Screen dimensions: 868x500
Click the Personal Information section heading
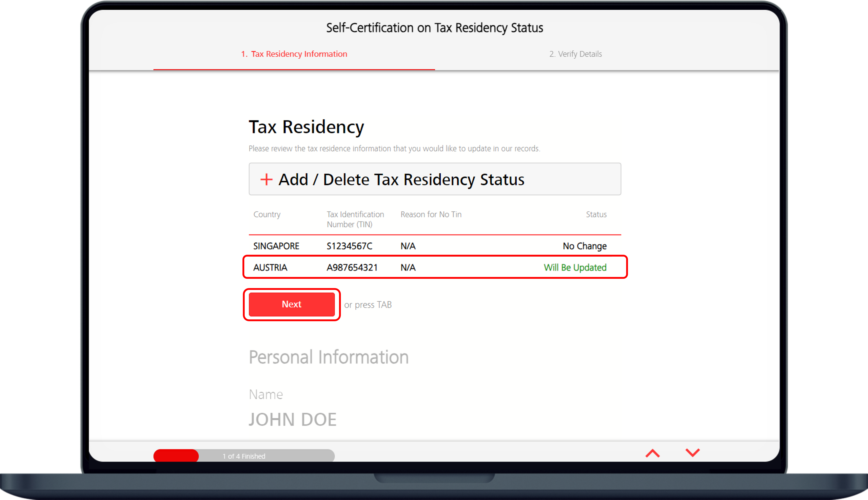[x=329, y=357]
